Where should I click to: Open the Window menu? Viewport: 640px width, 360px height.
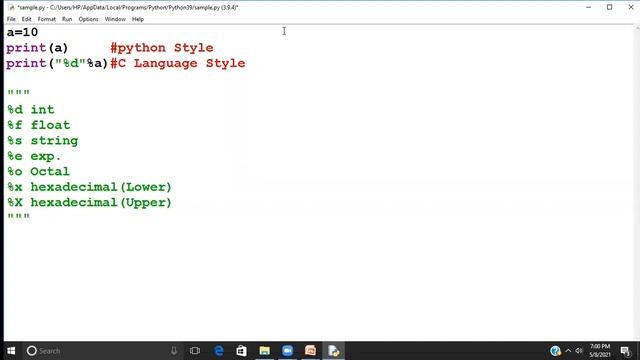115,19
